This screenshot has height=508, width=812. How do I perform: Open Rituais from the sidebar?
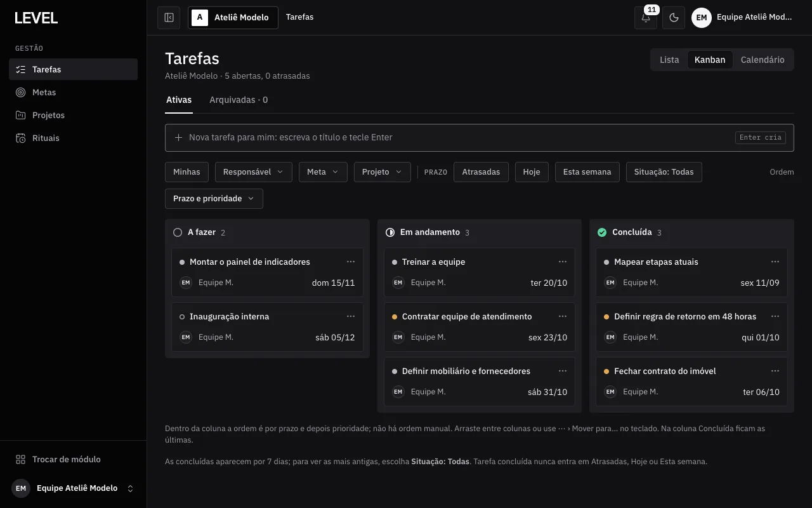(73, 138)
